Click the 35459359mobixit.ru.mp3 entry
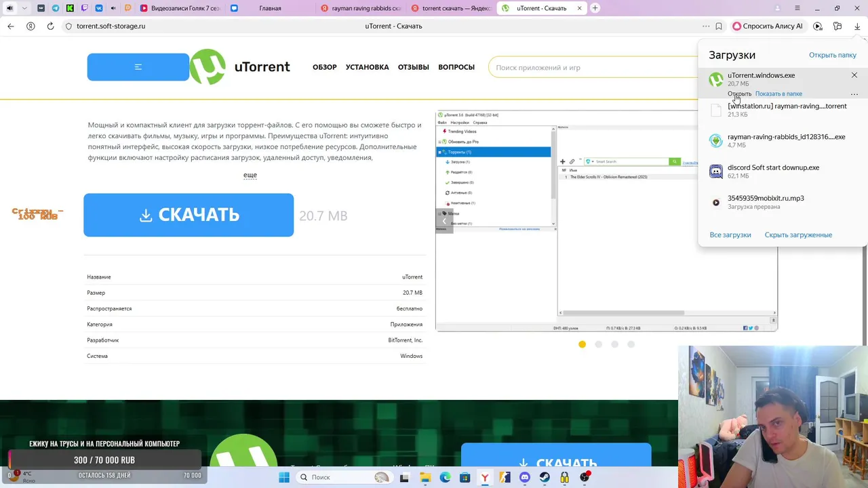Image resolution: width=868 pixels, height=488 pixels. [783, 202]
